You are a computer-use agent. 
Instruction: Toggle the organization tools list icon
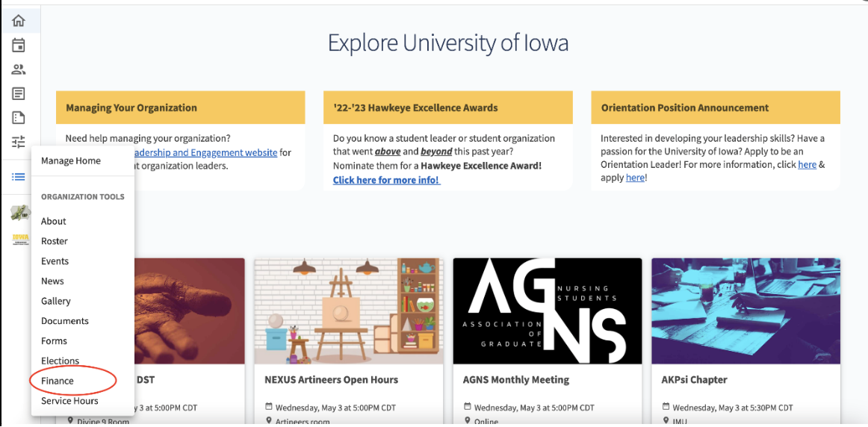coord(19,177)
